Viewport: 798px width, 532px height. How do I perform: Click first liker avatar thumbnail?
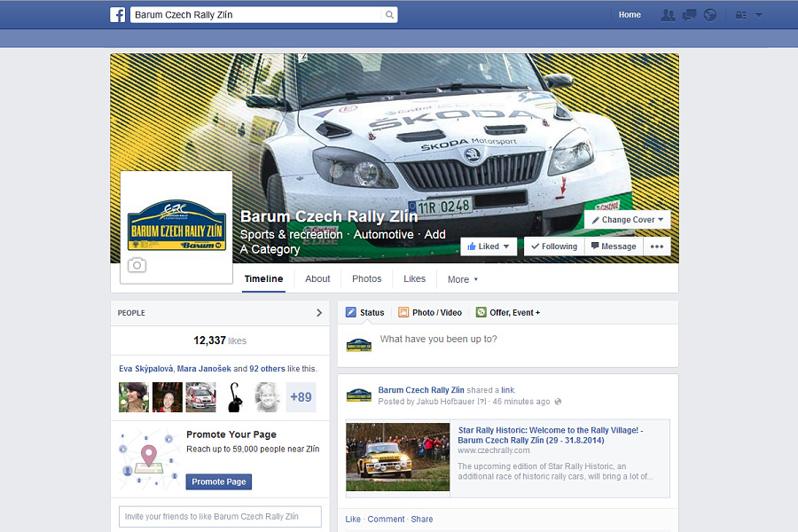(x=134, y=397)
